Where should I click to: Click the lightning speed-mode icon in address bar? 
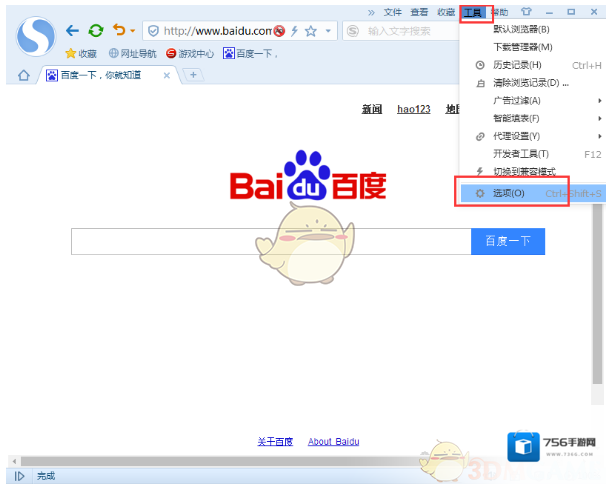(294, 31)
